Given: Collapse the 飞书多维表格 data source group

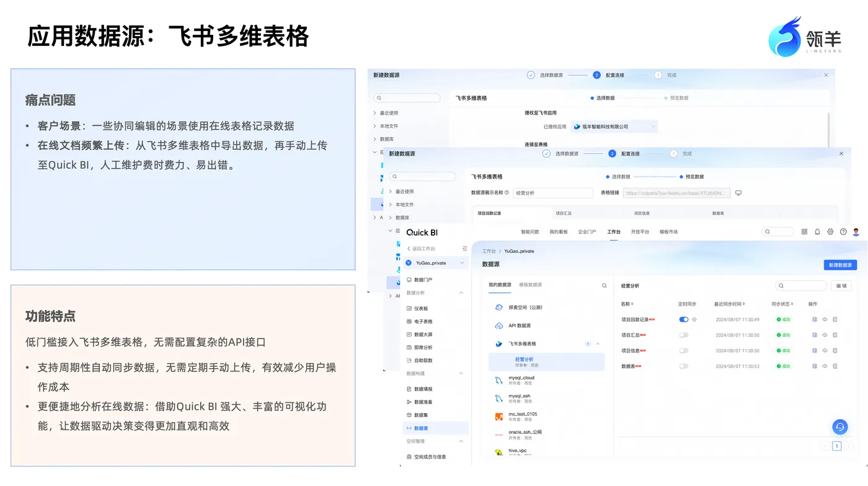Looking at the screenshot, I should [x=598, y=344].
